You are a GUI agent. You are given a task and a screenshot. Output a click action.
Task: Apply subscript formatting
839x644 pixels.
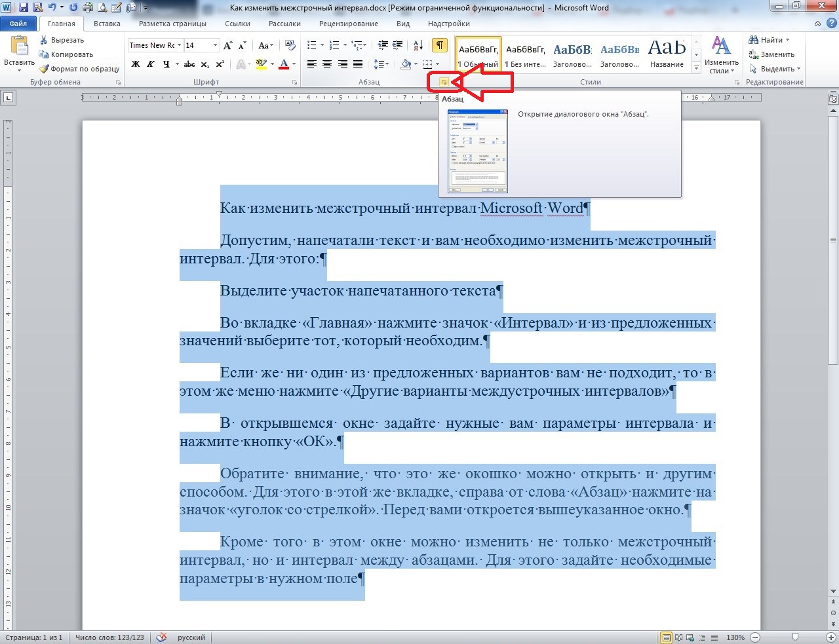point(205,64)
